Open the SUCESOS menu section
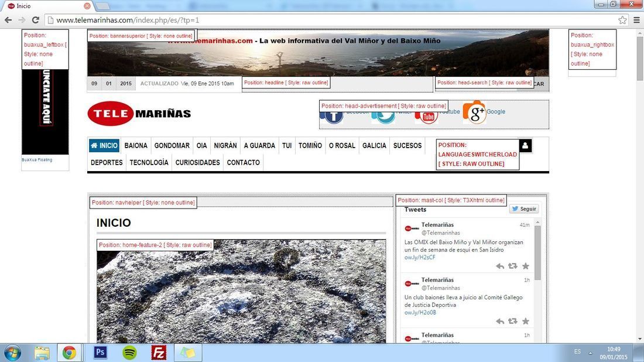The width and height of the screenshot is (644, 362). (407, 145)
